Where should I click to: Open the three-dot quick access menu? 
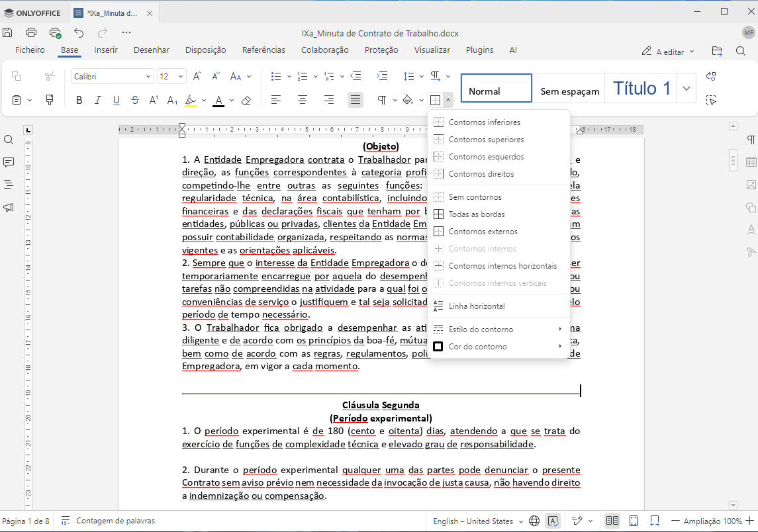pos(126,32)
